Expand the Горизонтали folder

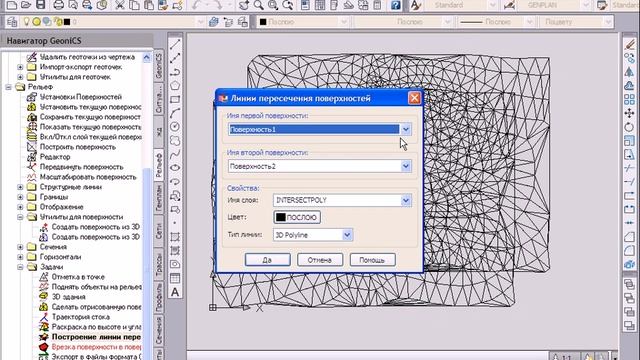20,257
